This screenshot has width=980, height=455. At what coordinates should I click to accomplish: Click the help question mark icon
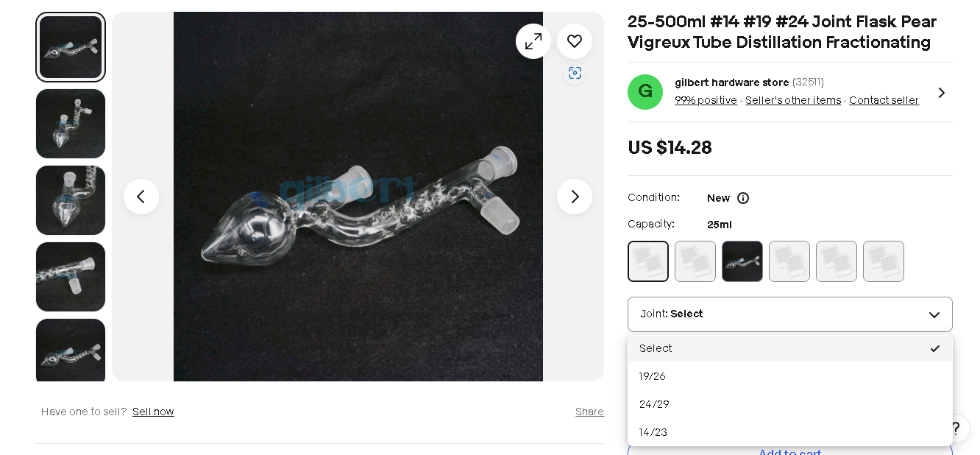coord(955,428)
